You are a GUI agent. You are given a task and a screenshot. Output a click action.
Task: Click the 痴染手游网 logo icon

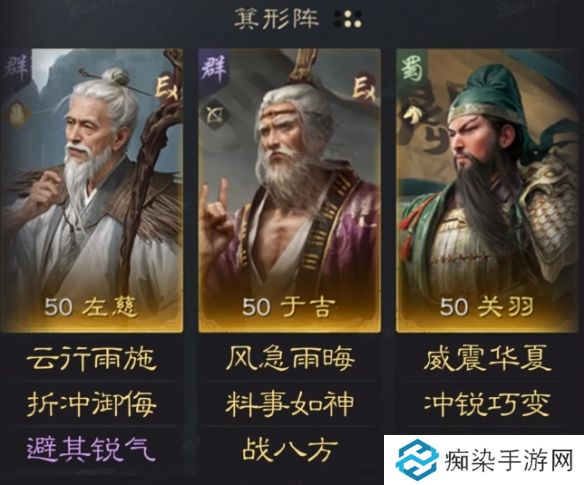417,460
